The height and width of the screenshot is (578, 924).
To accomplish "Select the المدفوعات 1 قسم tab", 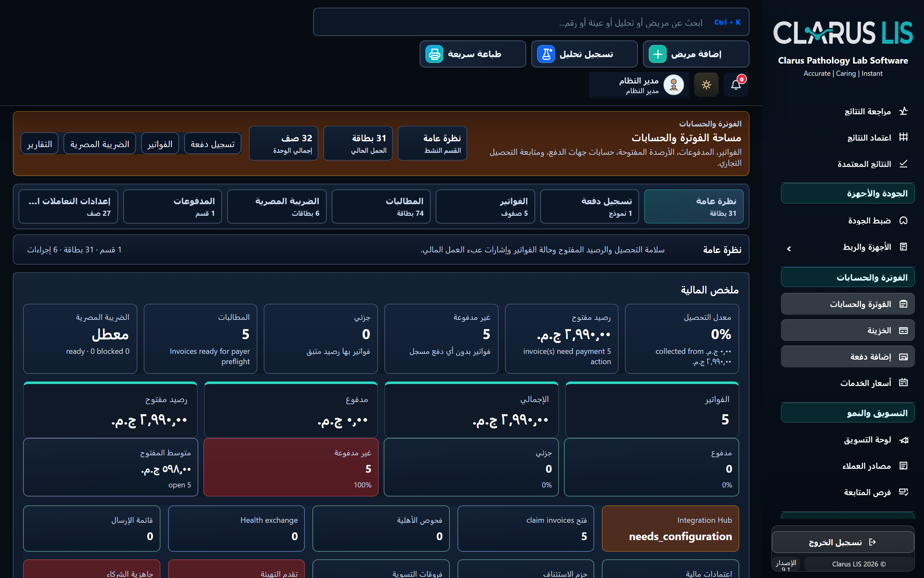I will click(x=173, y=206).
